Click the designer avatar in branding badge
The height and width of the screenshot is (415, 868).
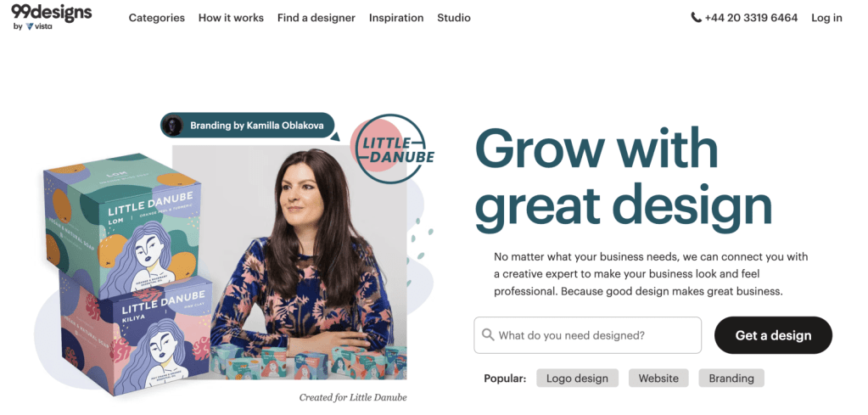pyautogui.click(x=173, y=126)
